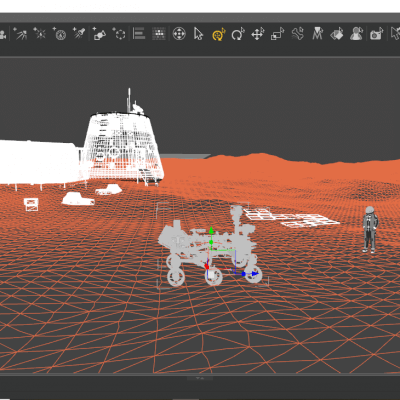Click the circular dial light creation icon

[60, 34]
